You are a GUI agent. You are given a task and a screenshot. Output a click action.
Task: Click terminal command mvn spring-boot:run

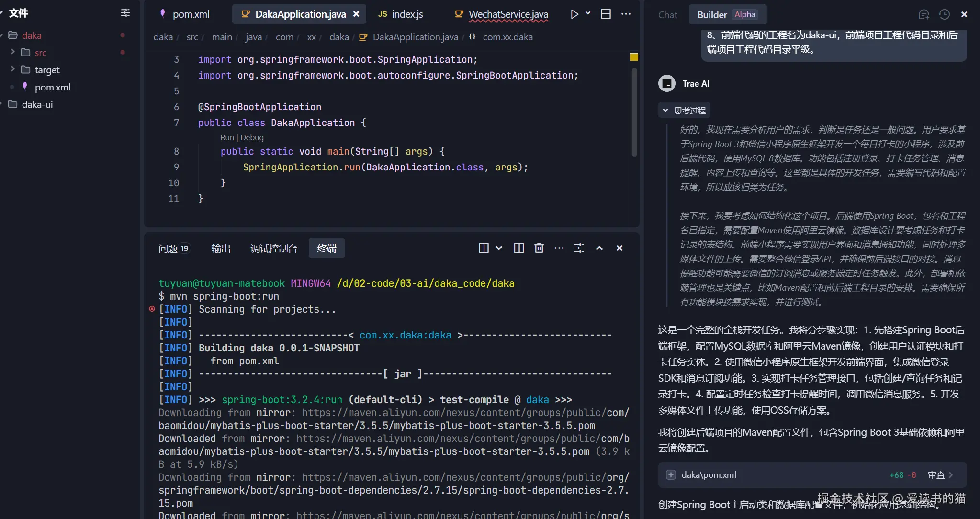(x=224, y=296)
